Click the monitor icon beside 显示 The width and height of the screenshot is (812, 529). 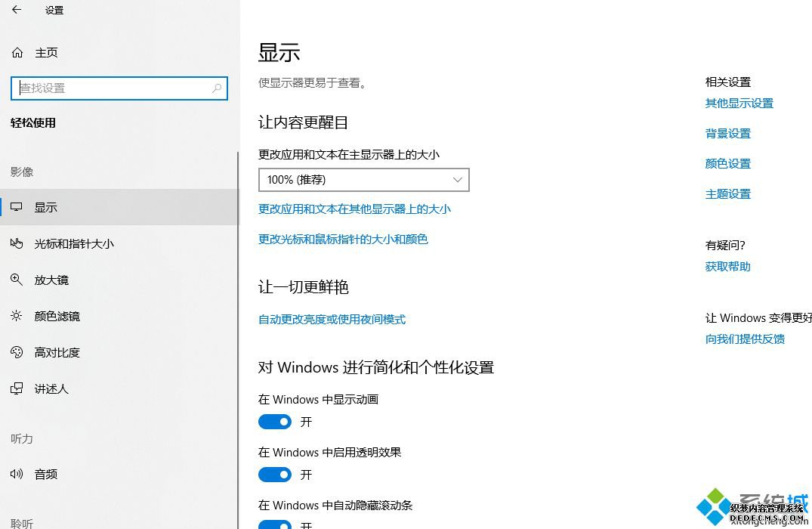point(17,207)
